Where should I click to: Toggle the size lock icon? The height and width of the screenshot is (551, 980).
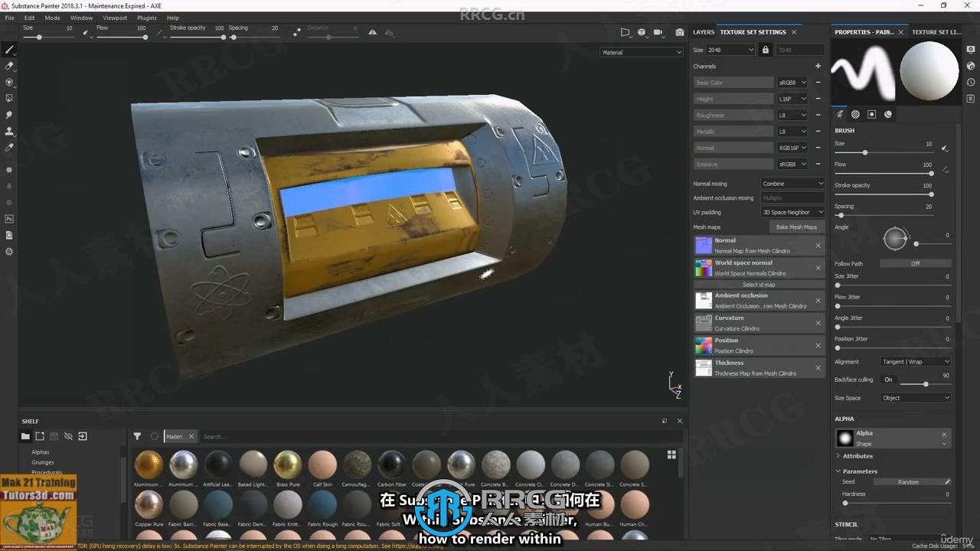tap(765, 50)
